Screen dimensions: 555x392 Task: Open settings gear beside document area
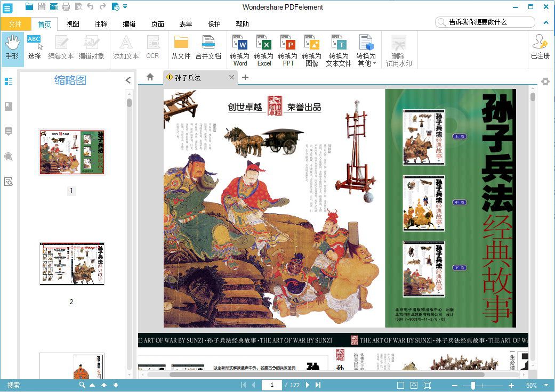(x=545, y=81)
